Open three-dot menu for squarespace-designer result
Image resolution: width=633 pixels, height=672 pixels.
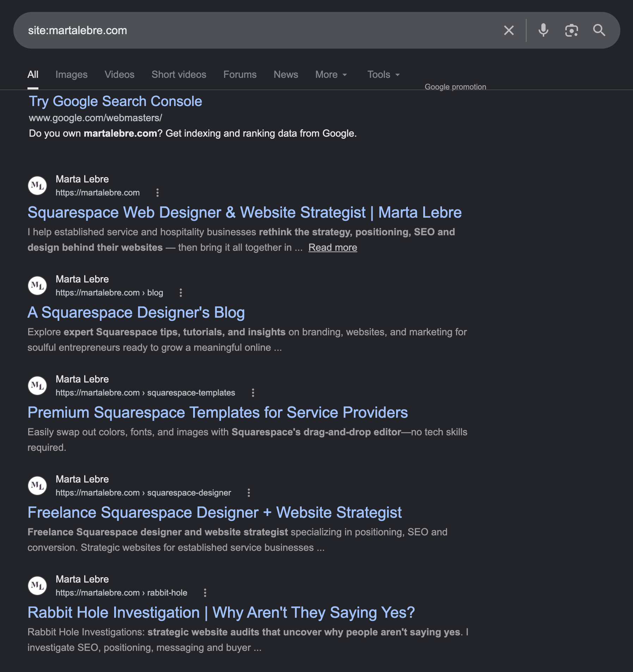[x=249, y=493]
